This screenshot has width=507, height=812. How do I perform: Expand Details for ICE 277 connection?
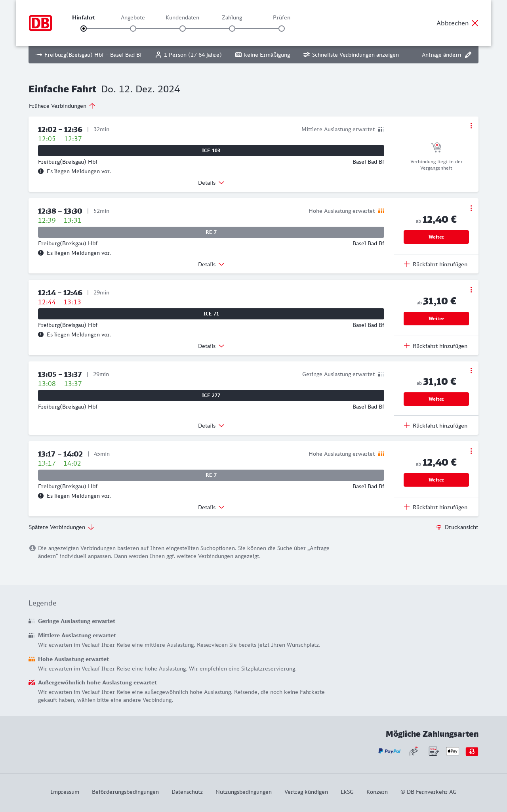click(211, 426)
